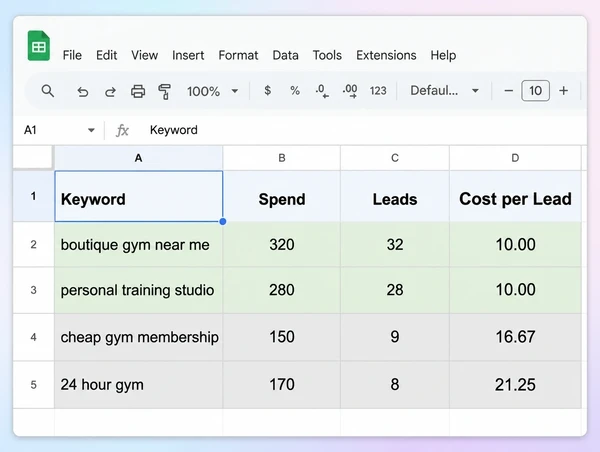Click the font size field showing 10
The height and width of the screenshot is (452, 600).
point(535,91)
